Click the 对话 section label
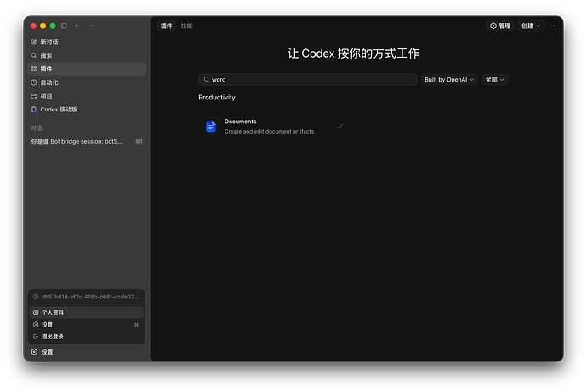587x392 pixels. pos(37,128)
